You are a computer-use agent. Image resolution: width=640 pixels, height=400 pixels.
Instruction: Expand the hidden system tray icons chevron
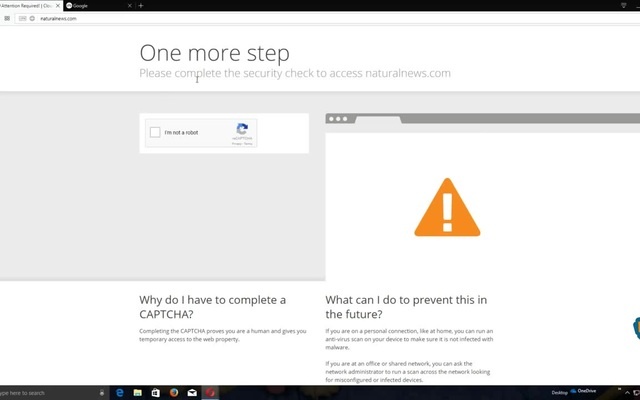[627, 393]
